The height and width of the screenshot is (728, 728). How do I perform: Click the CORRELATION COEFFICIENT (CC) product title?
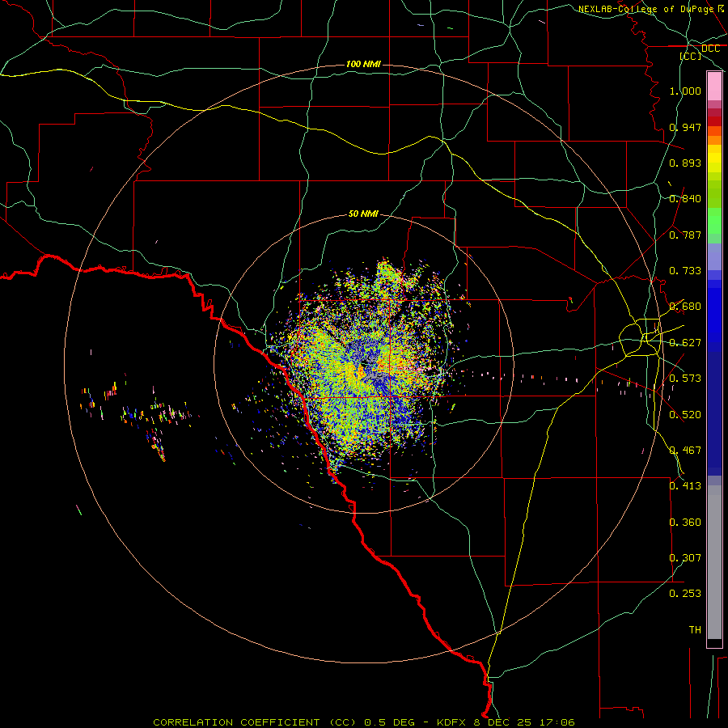pyautogui.click(x=255, y=722)
